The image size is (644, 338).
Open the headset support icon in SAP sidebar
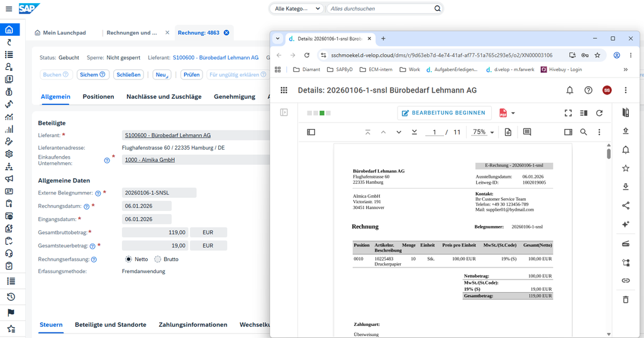(9, 253)
